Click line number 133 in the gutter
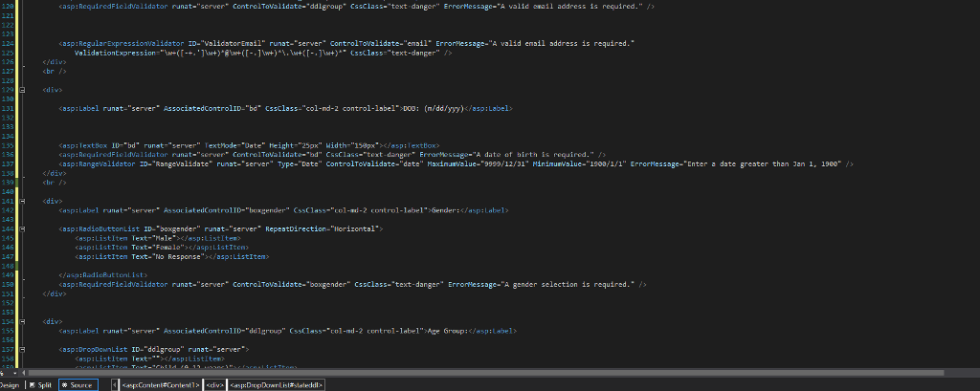Screen dimensions: 980x391 pos(8,127)
